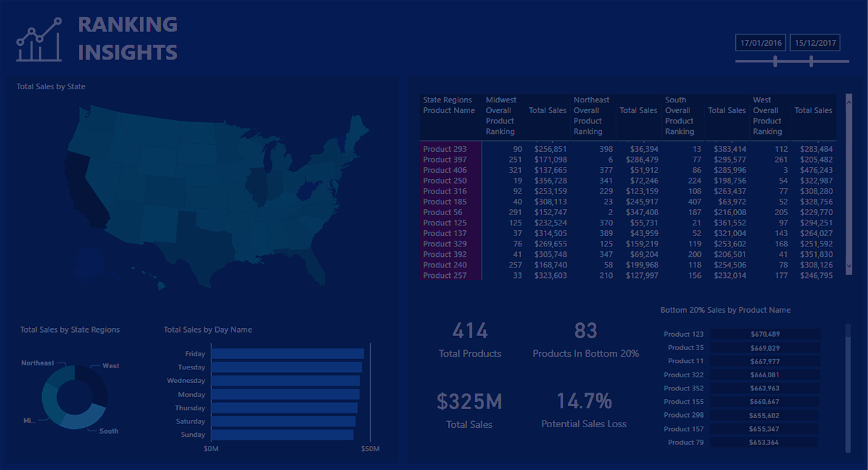Click the Total Sales by State title
The height and width of the screenshot is (470, 868).
tap(51, 87)
